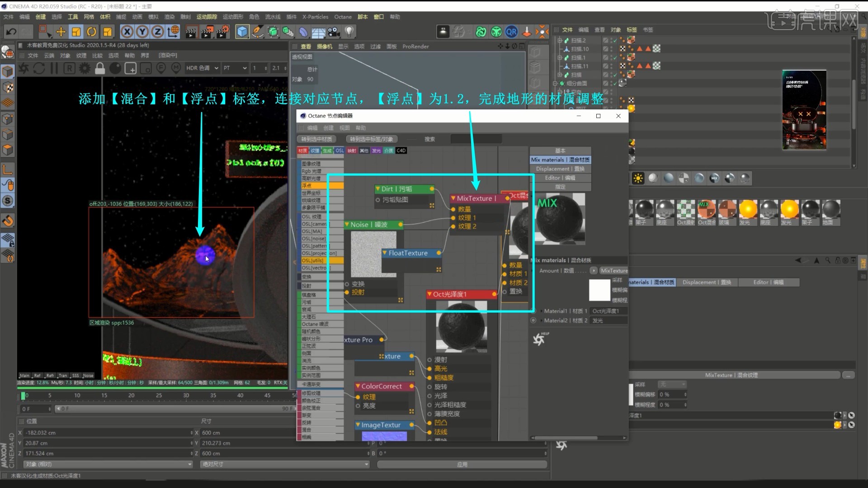The width and height of the screenshot is (868, 488).
Task: Add a Cube primitive from the toolbar
Action: 242,32
